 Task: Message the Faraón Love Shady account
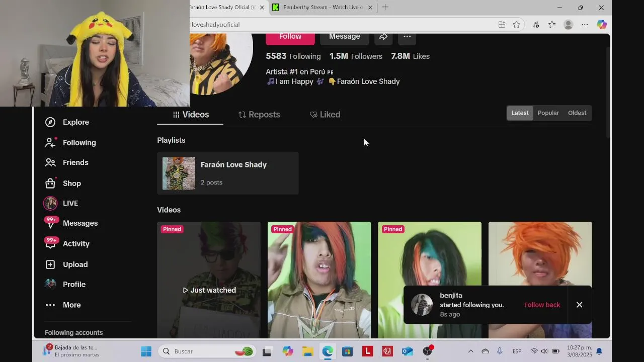pos(345,37)
